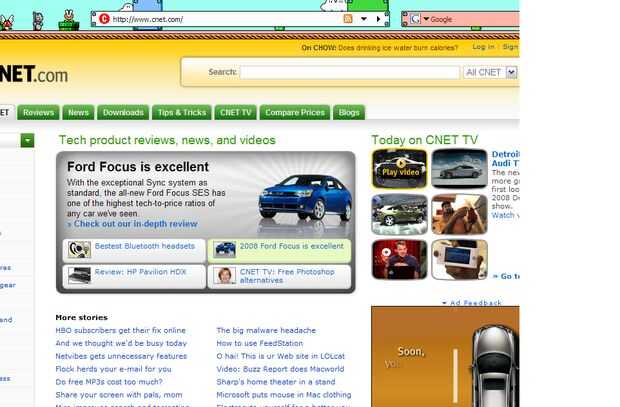Click the green sidebar dropdown arrow button
Viewport: 620px width, 407px height.
click(27, 140)
